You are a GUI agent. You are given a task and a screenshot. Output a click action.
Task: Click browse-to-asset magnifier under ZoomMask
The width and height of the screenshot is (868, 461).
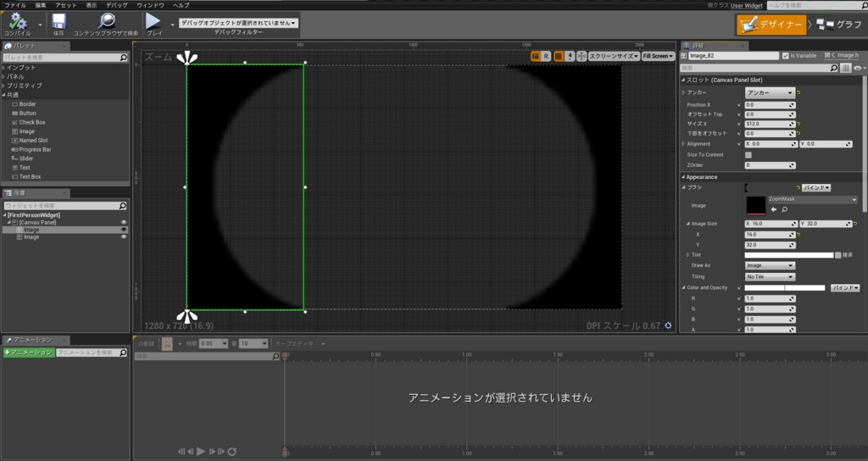point(784,210)
